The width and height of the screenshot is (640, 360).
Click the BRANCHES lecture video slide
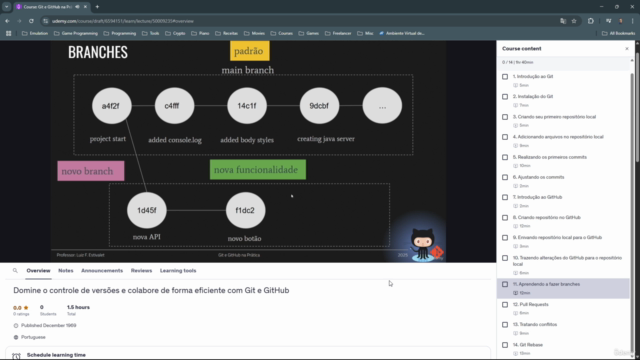tap(248, 151)
